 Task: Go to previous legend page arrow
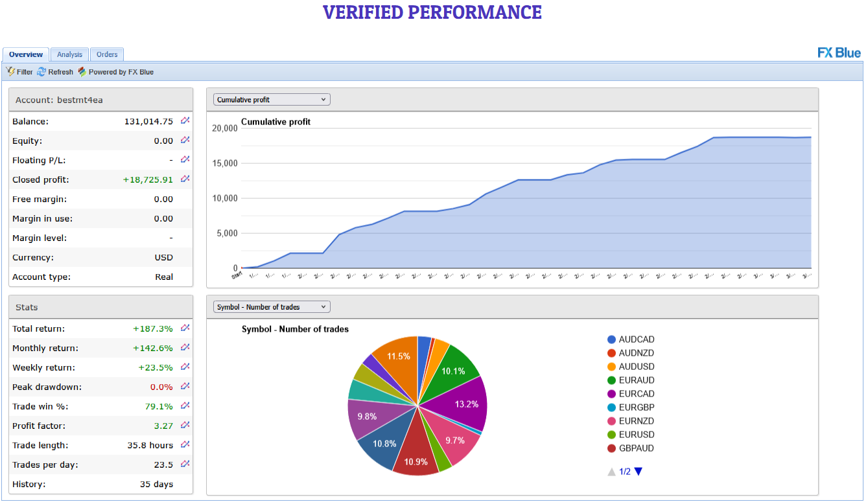coord(611,472)
